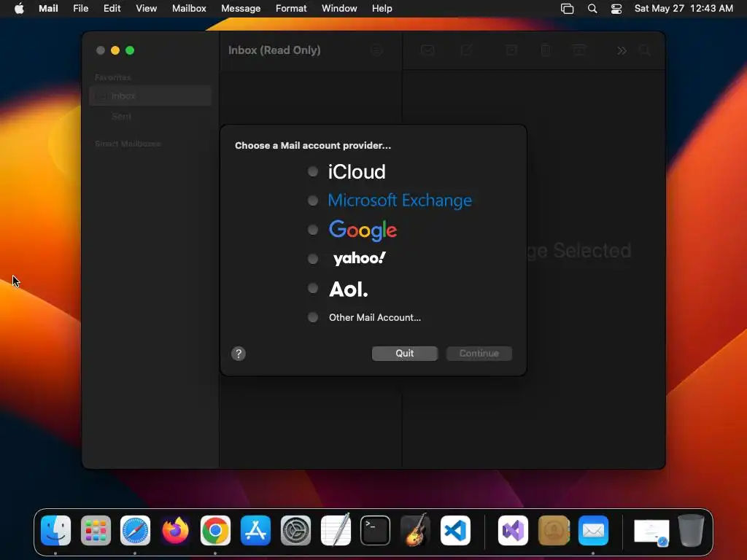Click the screen mirroring icon in menu bar

pyautogui.click(x=567, y=9)
